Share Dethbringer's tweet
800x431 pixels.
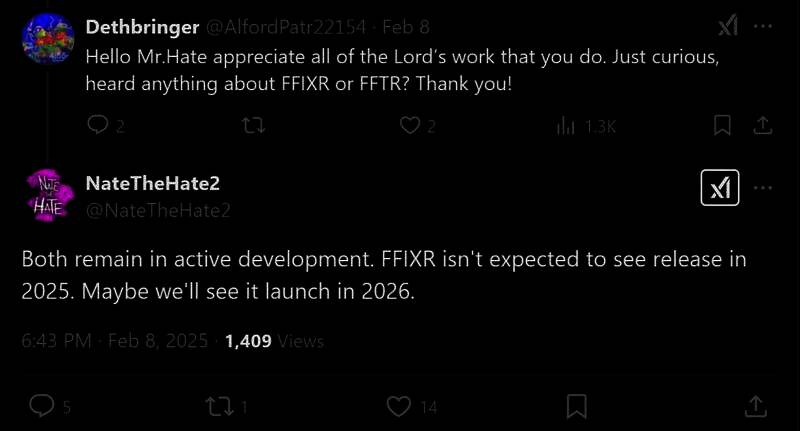(760, 125)
